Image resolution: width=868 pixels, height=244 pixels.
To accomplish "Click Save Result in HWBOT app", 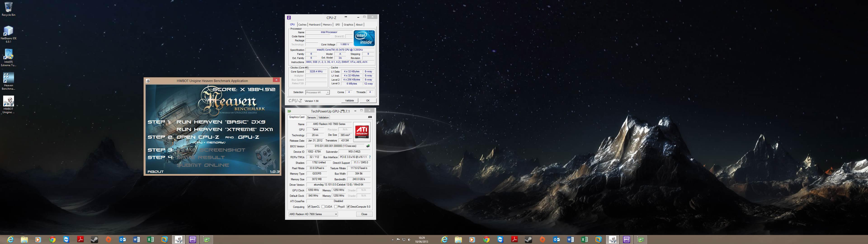I will pyautogui.click(x=201, y=157).
